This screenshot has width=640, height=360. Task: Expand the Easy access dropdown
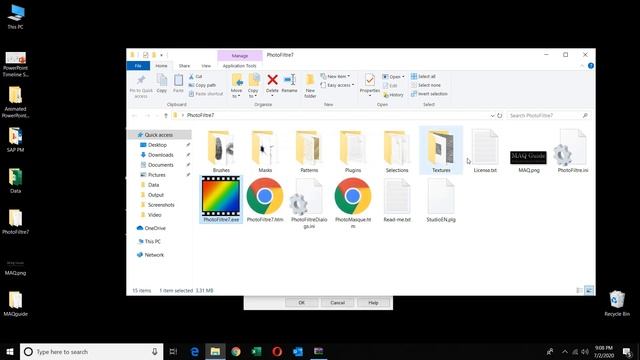(x=337, y=85)
